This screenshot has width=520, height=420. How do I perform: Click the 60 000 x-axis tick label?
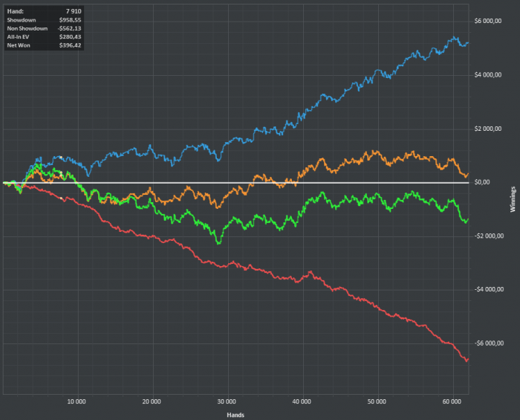452,401
